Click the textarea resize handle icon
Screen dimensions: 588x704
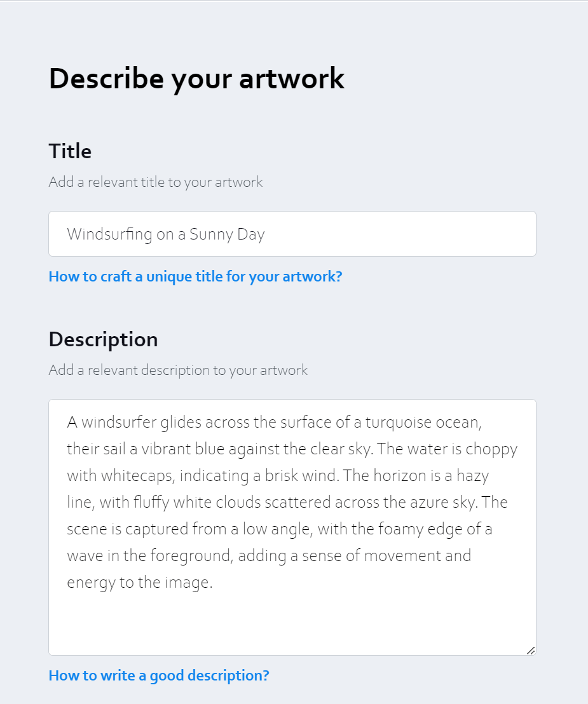pos(531,650)
